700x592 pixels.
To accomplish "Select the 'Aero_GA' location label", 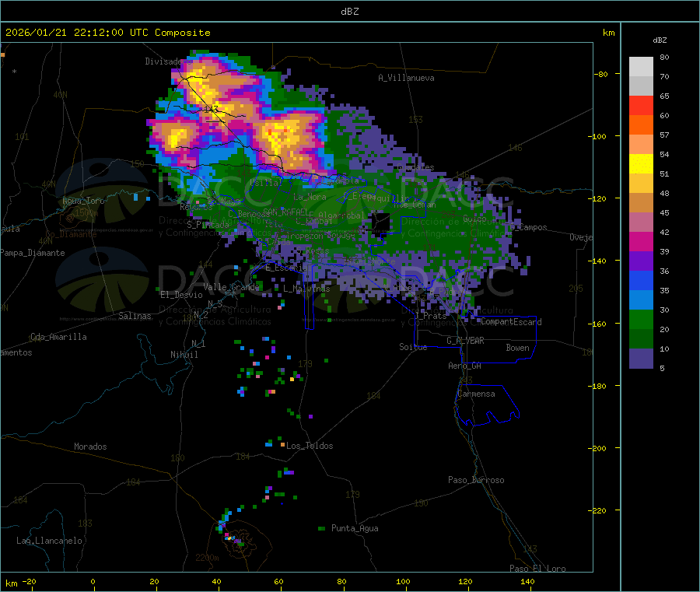I will (x=465, y=366).
